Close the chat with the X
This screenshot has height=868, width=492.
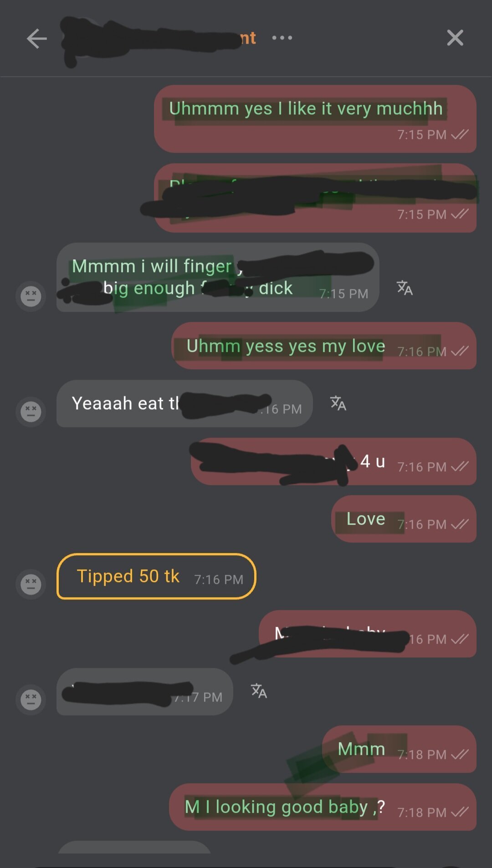tap(455, 38)
